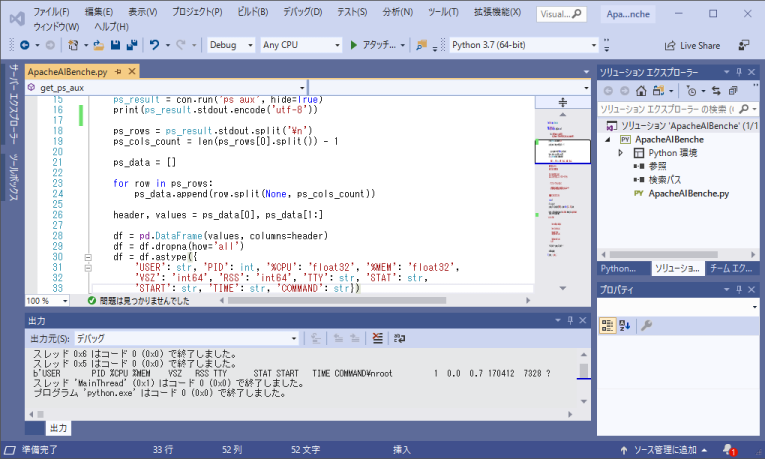
Task: Click the pending changes filter clock icon
Action: (x=691, y=91)
